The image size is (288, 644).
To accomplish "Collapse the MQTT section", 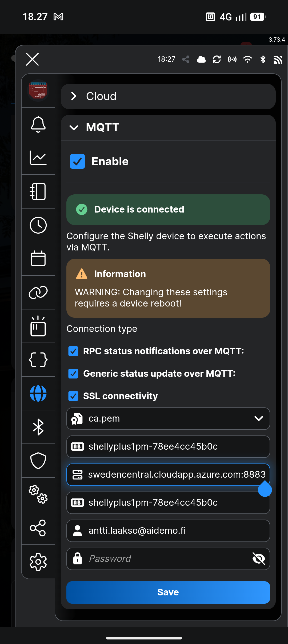I will pos(74,127).
